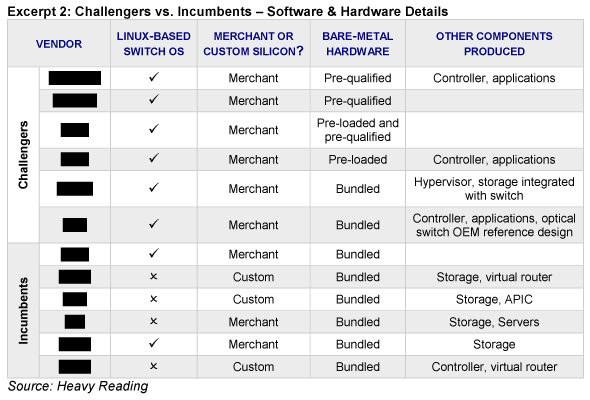The image size is (590, 400).
Task: Click the VENDOR column header
Action: pyautogui.click(x=59, y=44)
